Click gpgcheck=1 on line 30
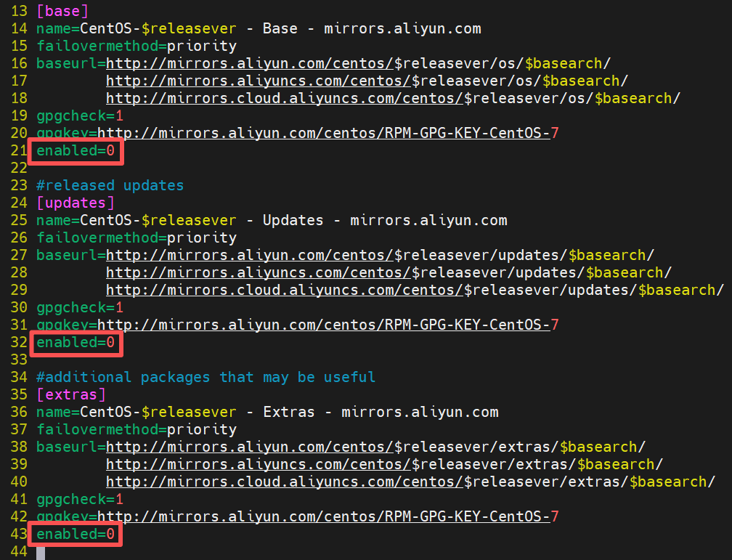 [80, 307]
